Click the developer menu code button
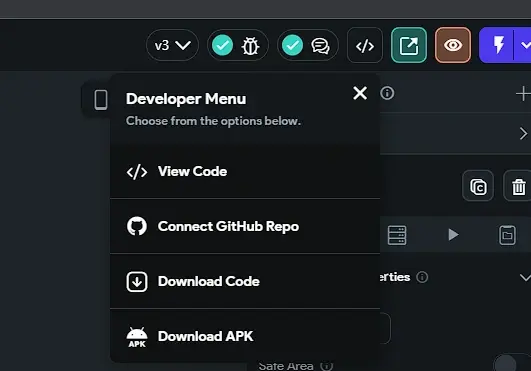The image size is (531, 371). pyautogui.click(x=365, y=45)
